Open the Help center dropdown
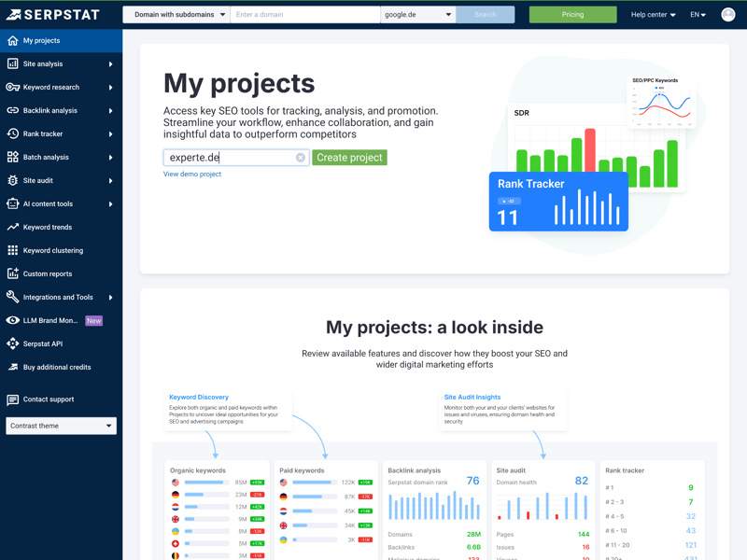747x560 pixels. [653, 15]
